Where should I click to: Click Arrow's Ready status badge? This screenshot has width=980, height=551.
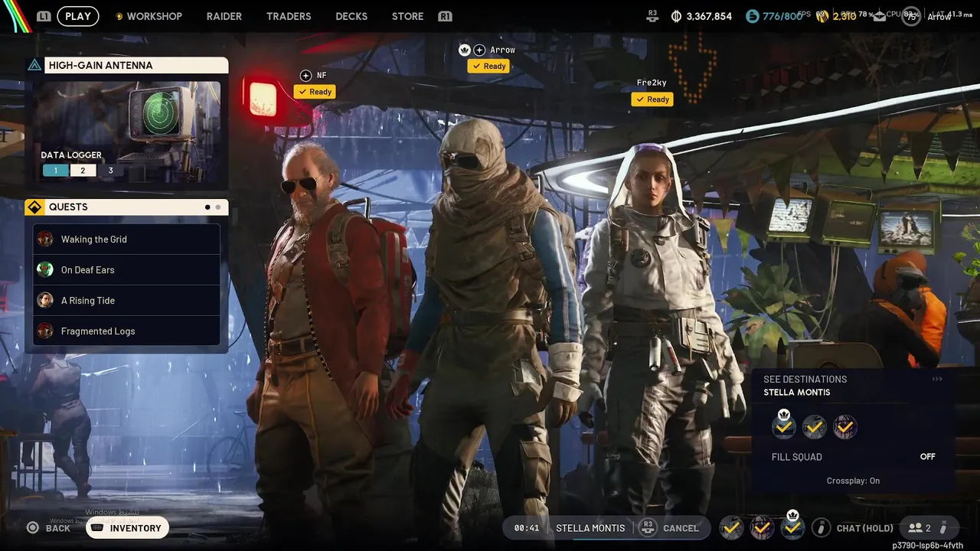pos(488,67)
